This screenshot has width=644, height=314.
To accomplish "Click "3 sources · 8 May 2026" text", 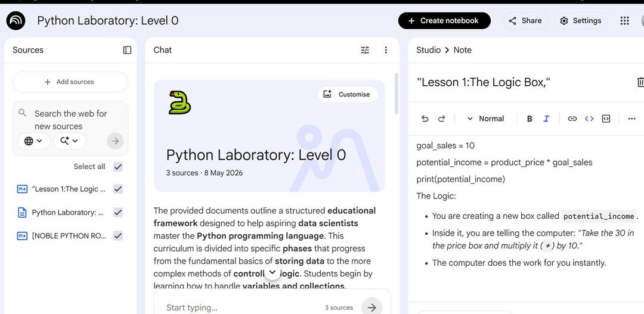I will [x=204, y=173].
